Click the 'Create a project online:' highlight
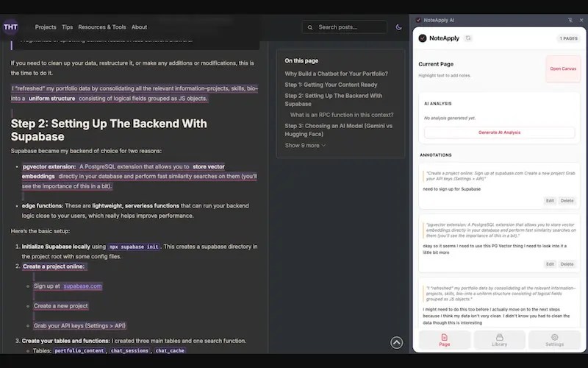 (54, 266)
